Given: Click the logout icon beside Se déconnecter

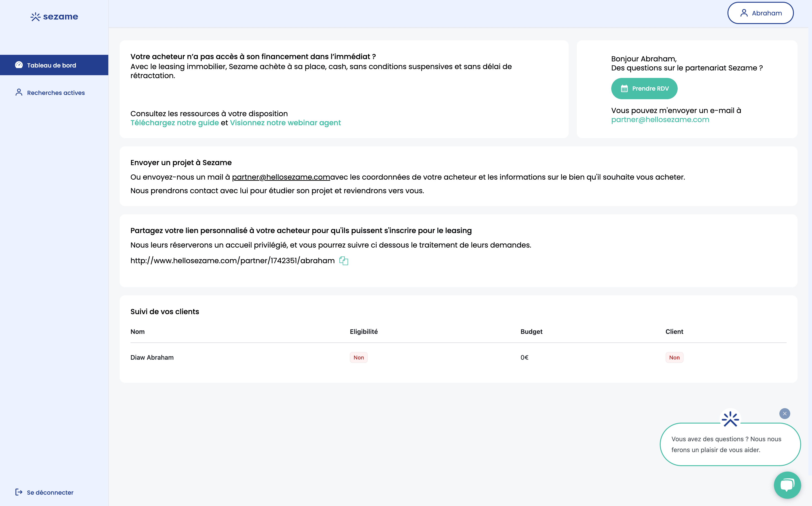Looking at the screenshot, I should (18, 492).
